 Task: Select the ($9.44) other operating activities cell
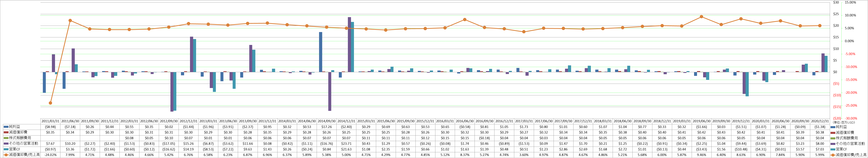point(741,144)
